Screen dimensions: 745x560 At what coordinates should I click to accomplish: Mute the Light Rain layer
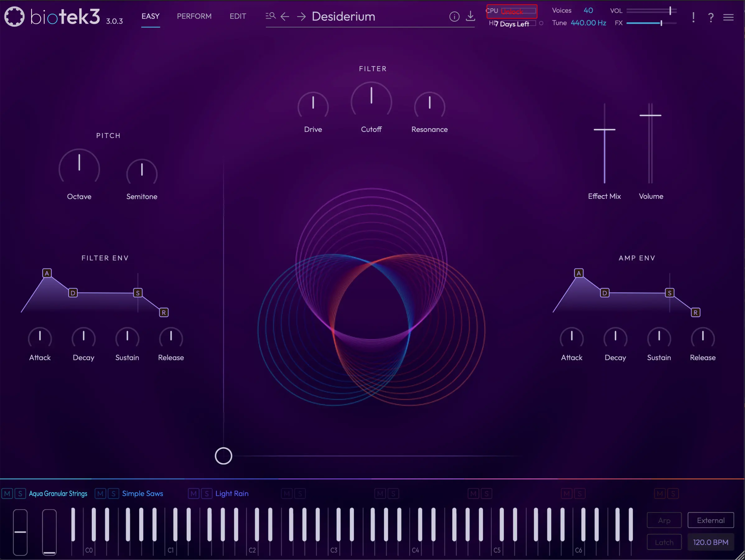[x=193, y=494]
